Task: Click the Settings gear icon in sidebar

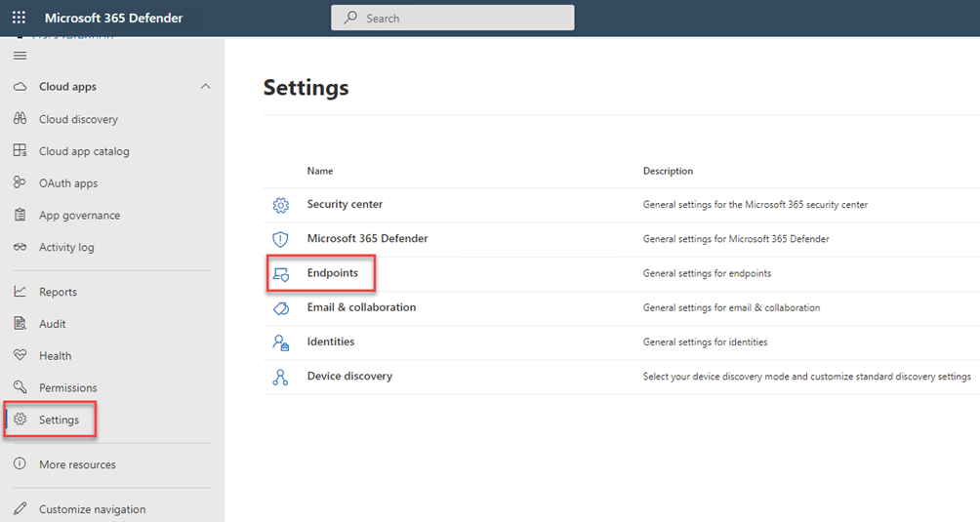Action: [x=20, y=419]
